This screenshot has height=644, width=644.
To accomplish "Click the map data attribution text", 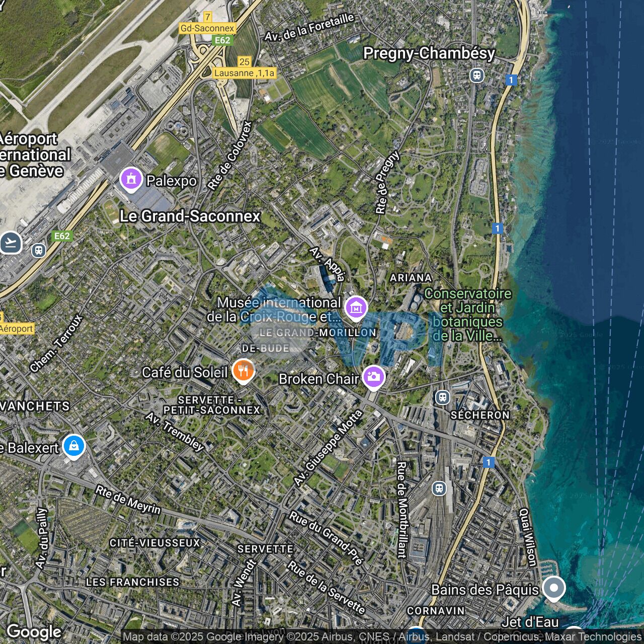I will tap(382, 637).
